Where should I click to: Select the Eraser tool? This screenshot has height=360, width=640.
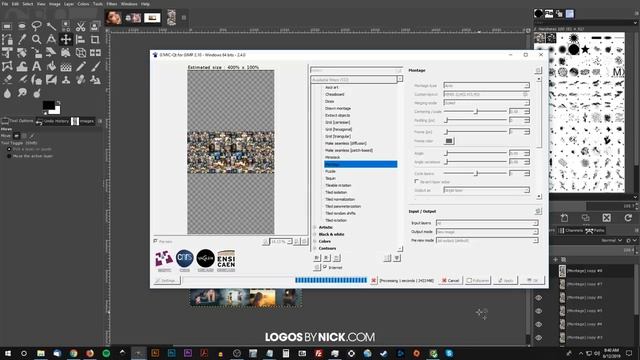[x=7, y=80]
